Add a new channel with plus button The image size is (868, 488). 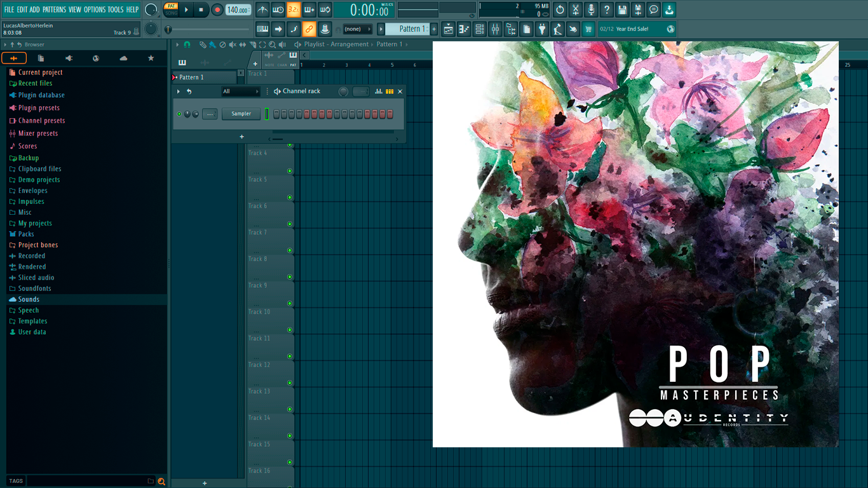point(241,137)
